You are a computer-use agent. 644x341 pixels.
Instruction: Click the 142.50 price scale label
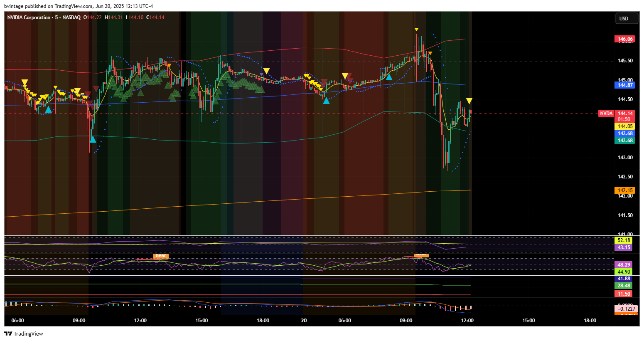[x=625, y=177]
